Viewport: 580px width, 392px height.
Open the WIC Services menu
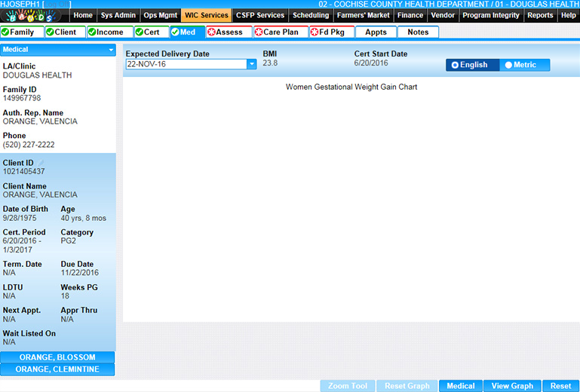(205, 15)
